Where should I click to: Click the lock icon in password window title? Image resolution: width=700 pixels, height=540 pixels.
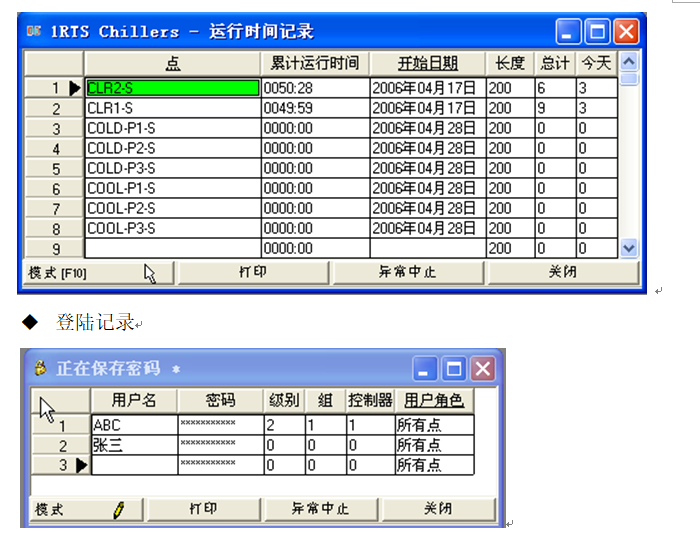[41, 368]
